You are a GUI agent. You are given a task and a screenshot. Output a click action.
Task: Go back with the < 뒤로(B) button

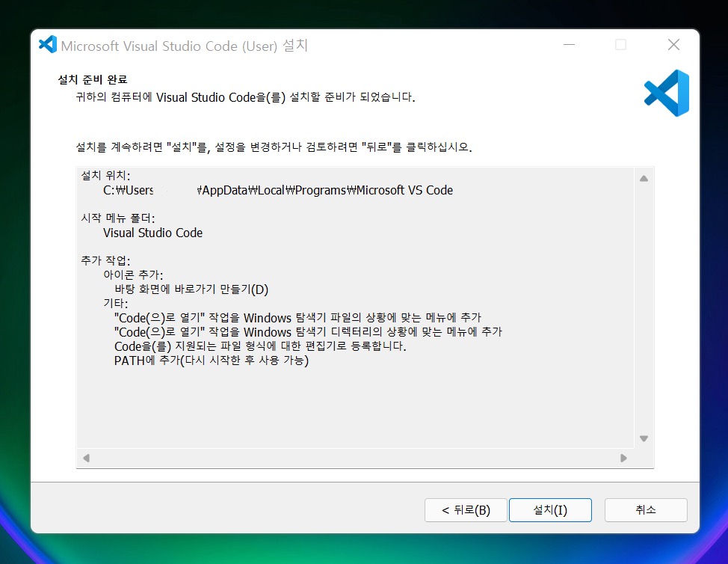coord(466,510)
